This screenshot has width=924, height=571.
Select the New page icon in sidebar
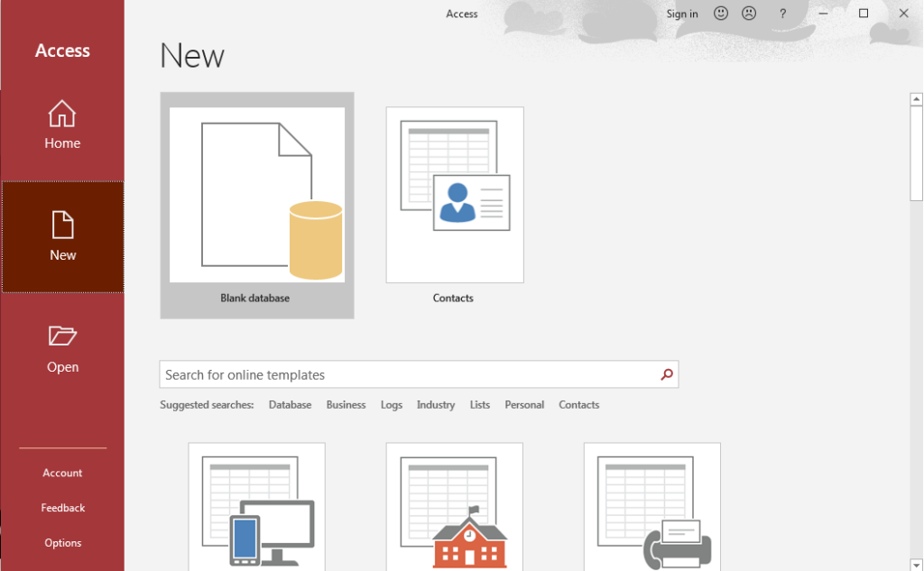62,226
